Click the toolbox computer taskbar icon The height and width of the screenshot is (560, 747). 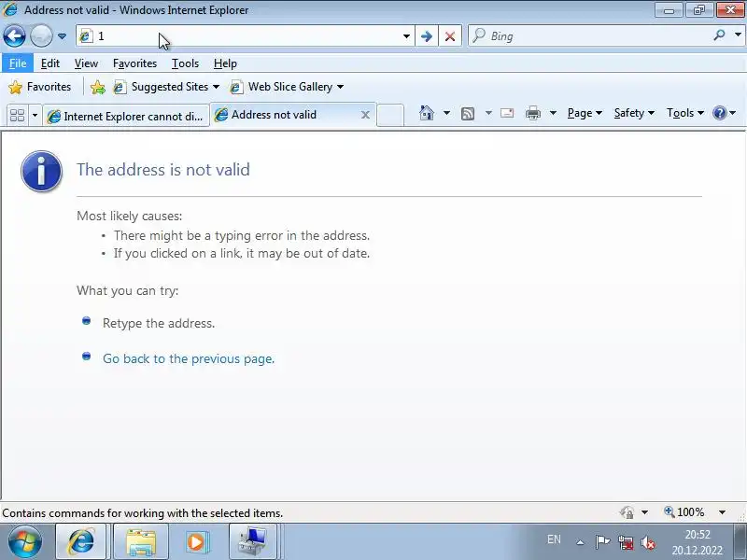(x=252, y=542)
